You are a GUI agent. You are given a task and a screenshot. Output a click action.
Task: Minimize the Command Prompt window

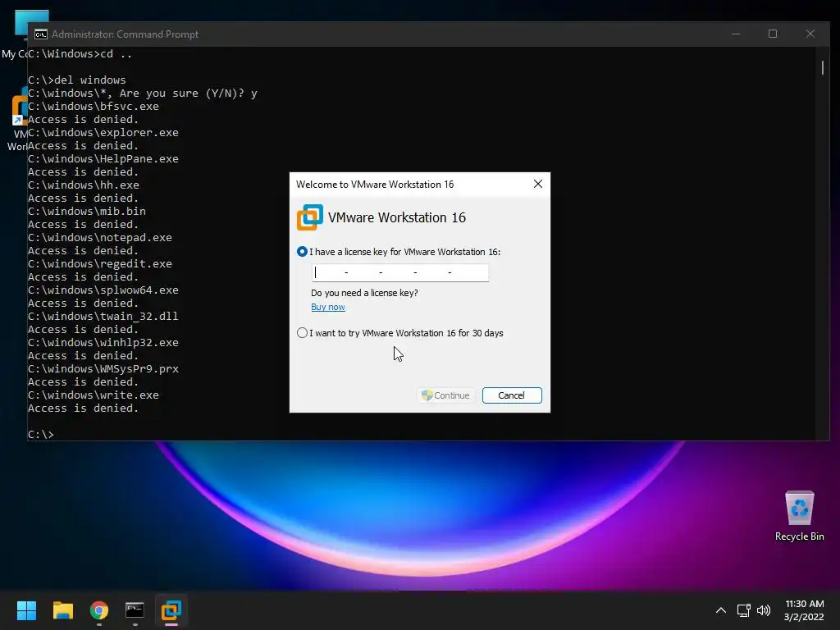pyautogui.click(x=736, y=34)
